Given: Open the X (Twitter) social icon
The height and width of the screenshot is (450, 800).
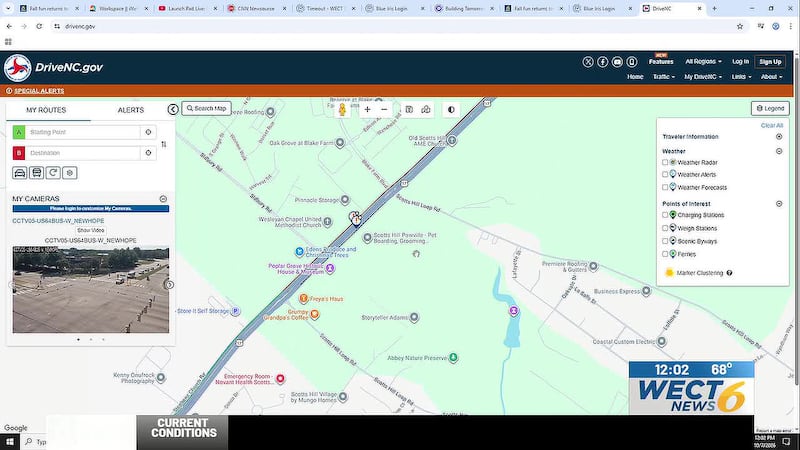Looking at the screenshot, I should tap(588, 62).
